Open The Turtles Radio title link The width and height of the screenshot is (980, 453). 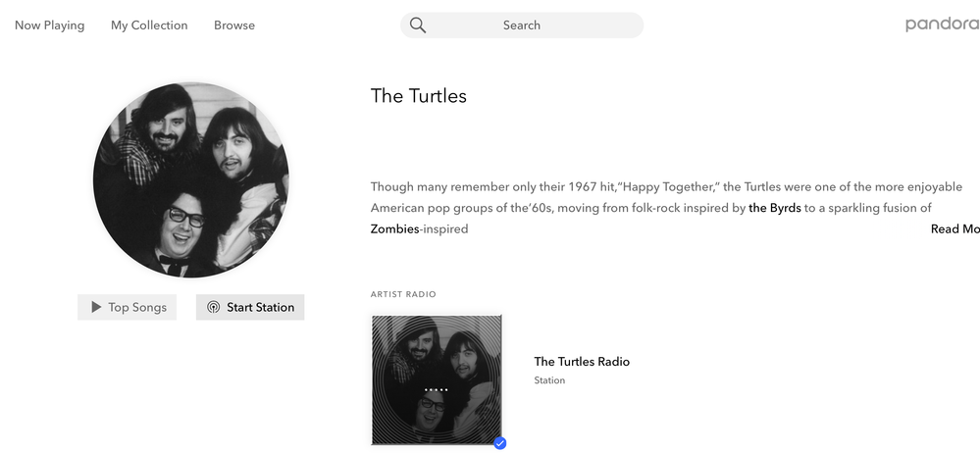pos(582,362)
